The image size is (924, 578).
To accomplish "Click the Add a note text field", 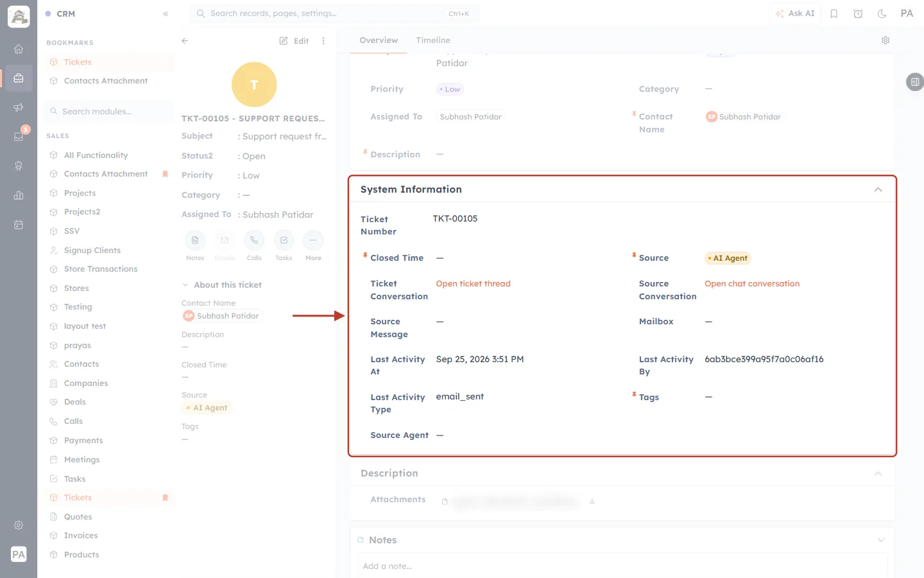I will 622,566.
